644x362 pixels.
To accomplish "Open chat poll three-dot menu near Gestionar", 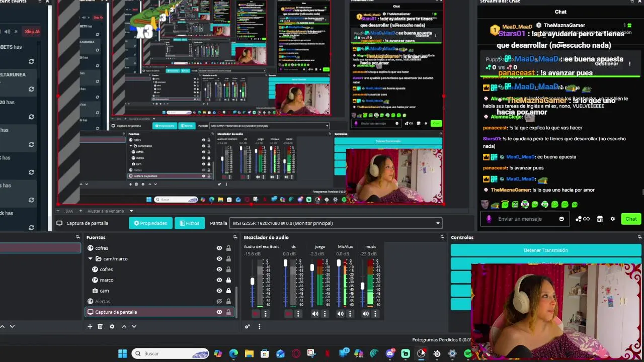I will 629,64.
